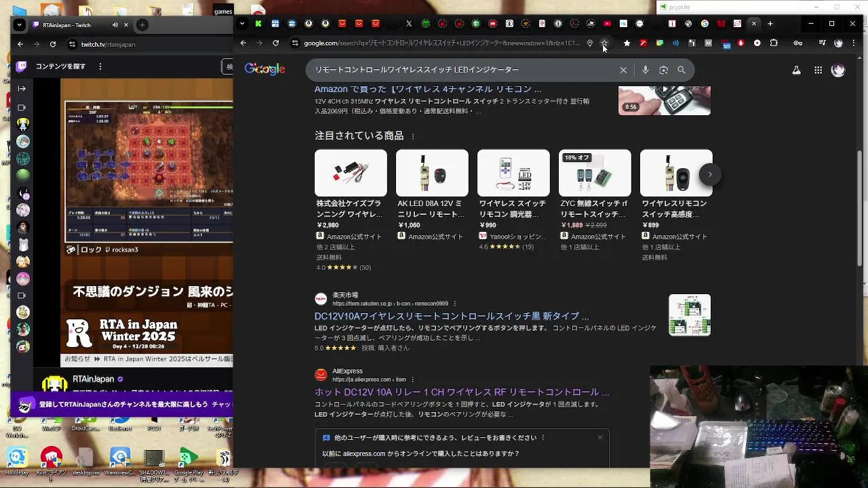
Task: Reload the Google search page
Action: (275, 43)
